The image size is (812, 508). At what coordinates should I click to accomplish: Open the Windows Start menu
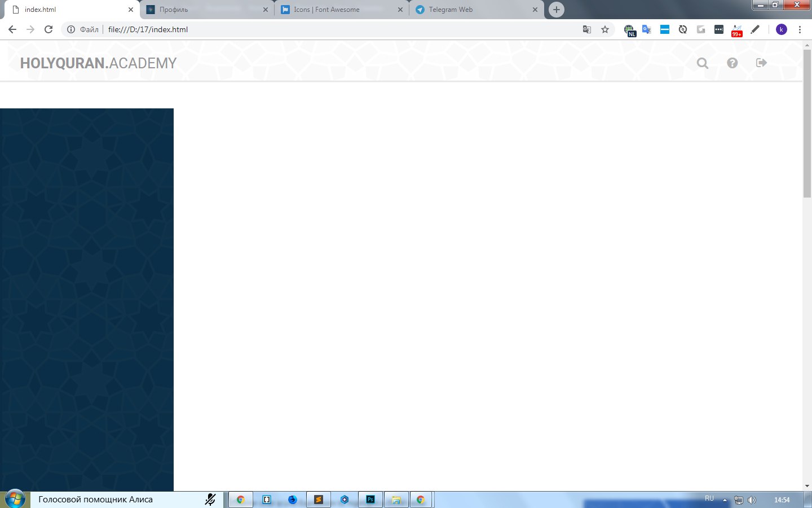(15, 500)
